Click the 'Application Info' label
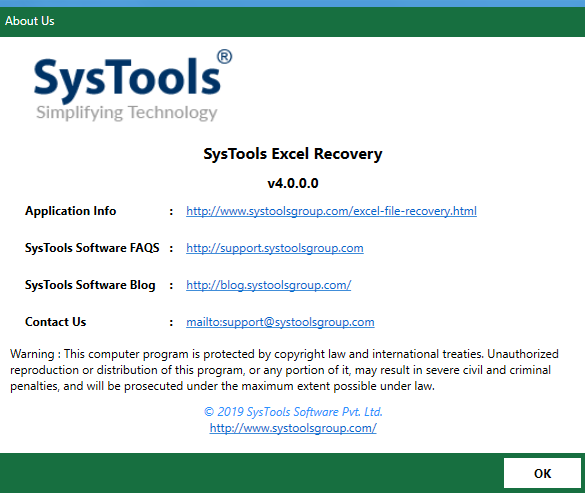The image size is (585, 493). click(x=71, y=211)
